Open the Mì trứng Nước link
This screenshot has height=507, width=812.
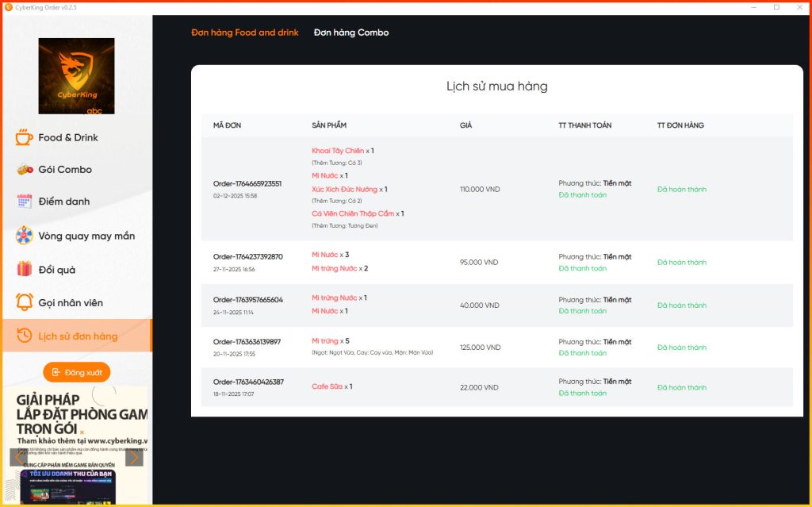coord(334,268)
